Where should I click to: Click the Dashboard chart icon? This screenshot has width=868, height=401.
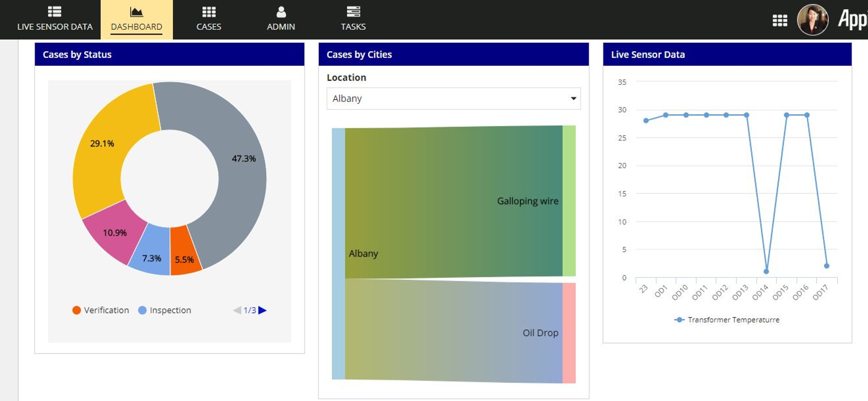click(137, 12)
